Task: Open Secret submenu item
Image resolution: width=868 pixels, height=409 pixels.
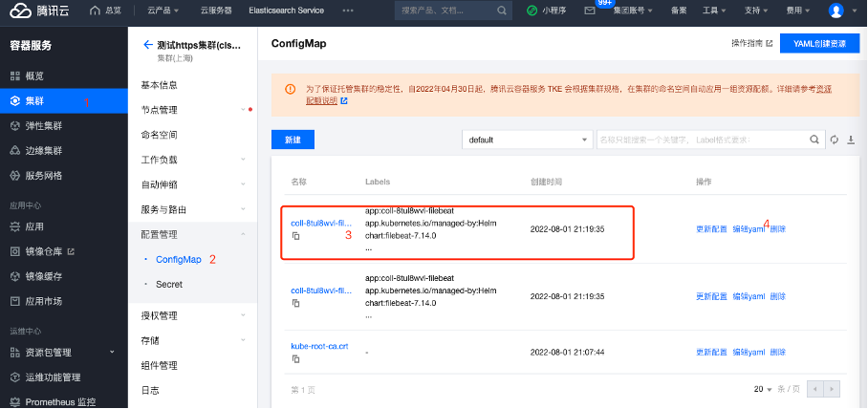Action: 169,285
